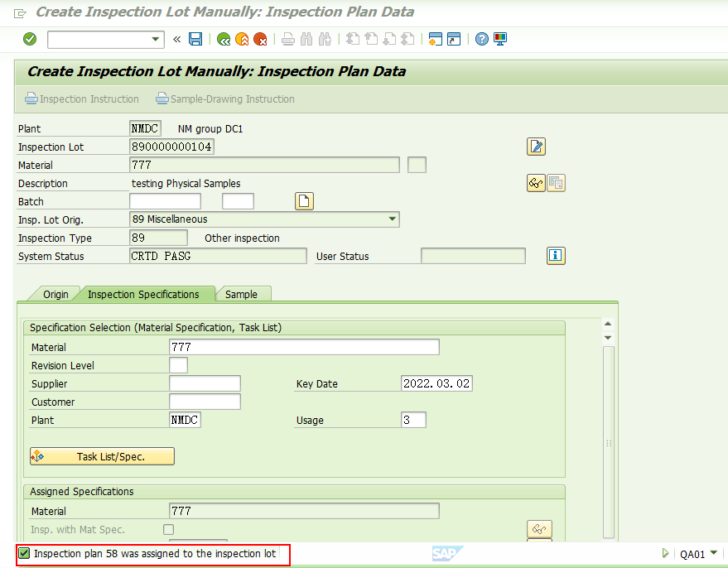Click the orange Exit icon
The height and width of the screenshot is (568, 728).
[242, 39]
